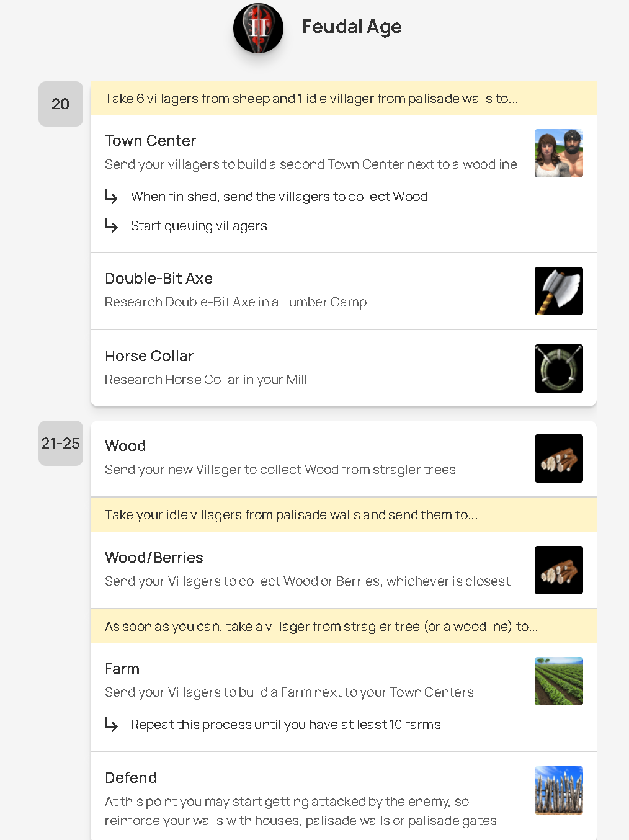Select the population 20 step badge

coord(61,104)
